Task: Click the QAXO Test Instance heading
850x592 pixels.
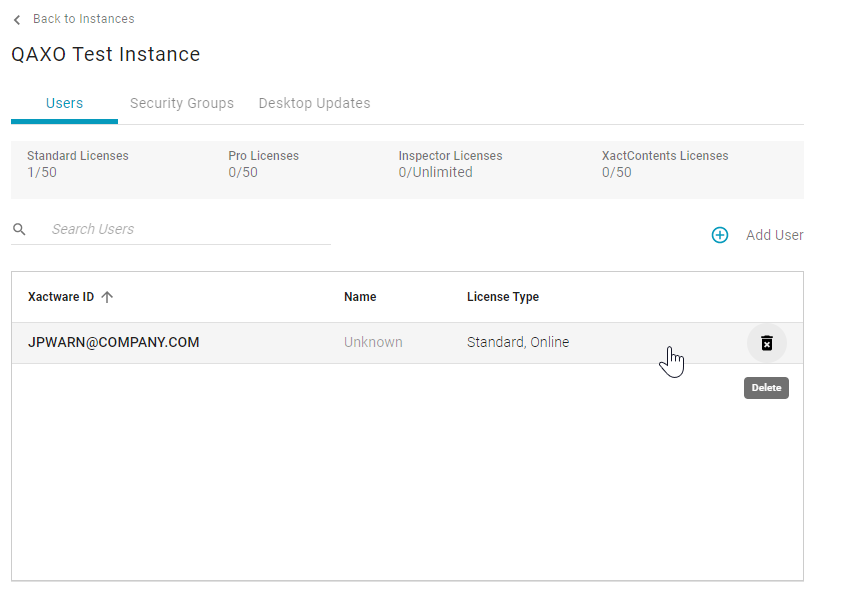Action: pyautogui.click(x=106, y=55)
